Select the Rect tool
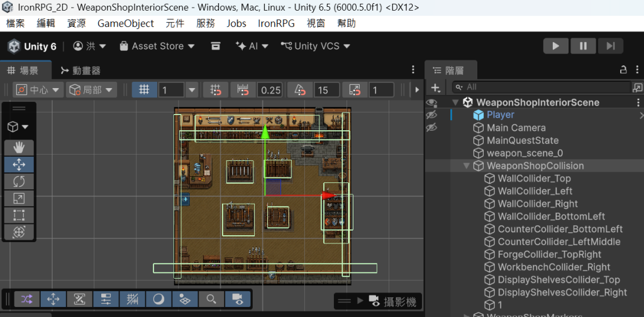 pyautogui.click(x=19, y=215)
